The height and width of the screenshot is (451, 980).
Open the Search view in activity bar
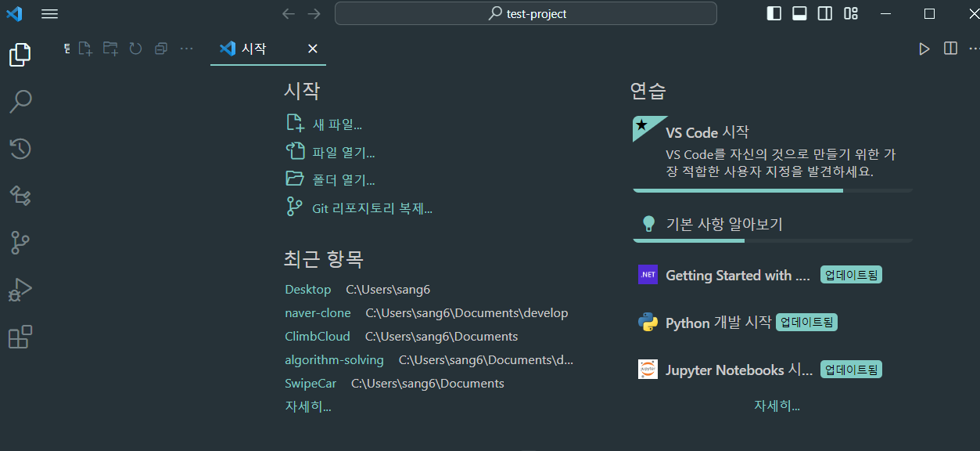[20, 101]
